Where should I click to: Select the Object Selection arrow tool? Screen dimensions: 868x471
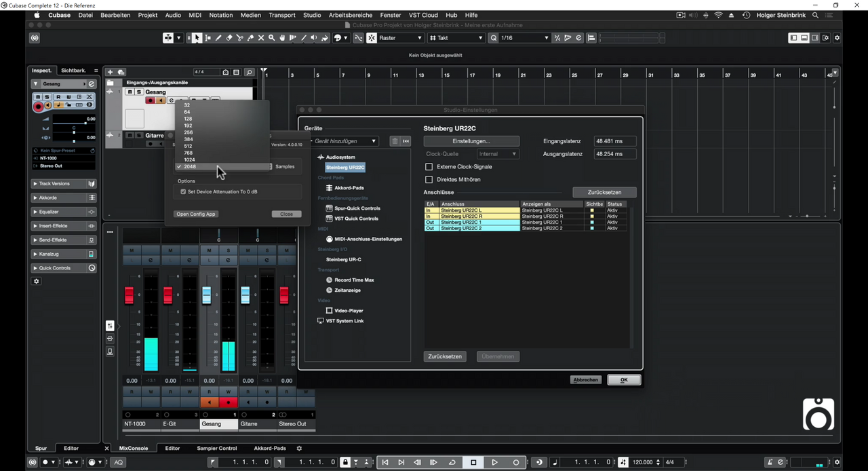pyautogui.click(x=197, y=38)
